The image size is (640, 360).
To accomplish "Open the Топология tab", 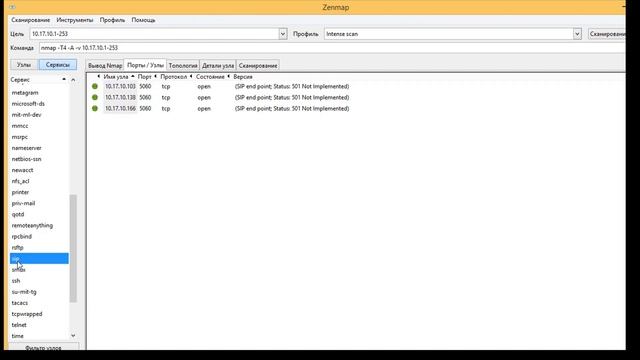I will coord(183,65).
